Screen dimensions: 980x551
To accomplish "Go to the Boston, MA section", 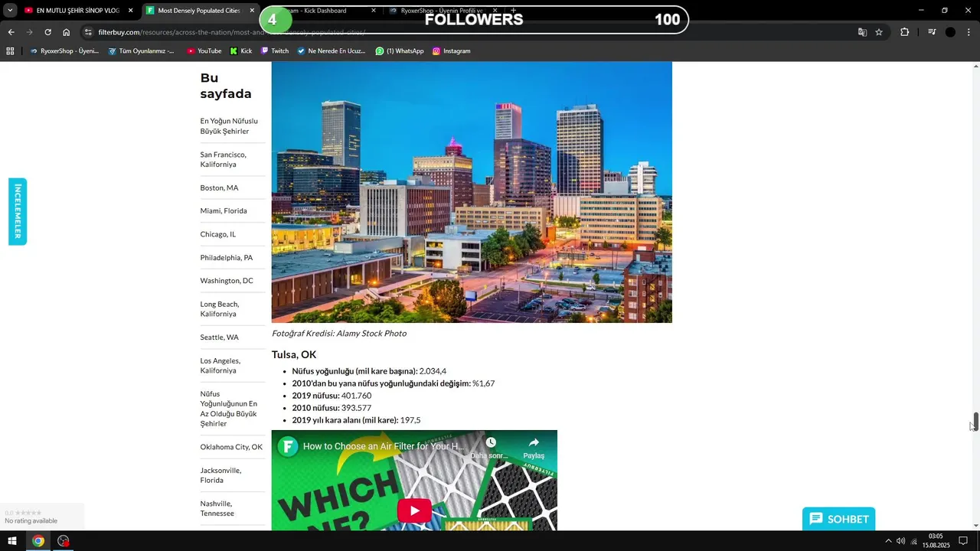I will click(219, 187).
